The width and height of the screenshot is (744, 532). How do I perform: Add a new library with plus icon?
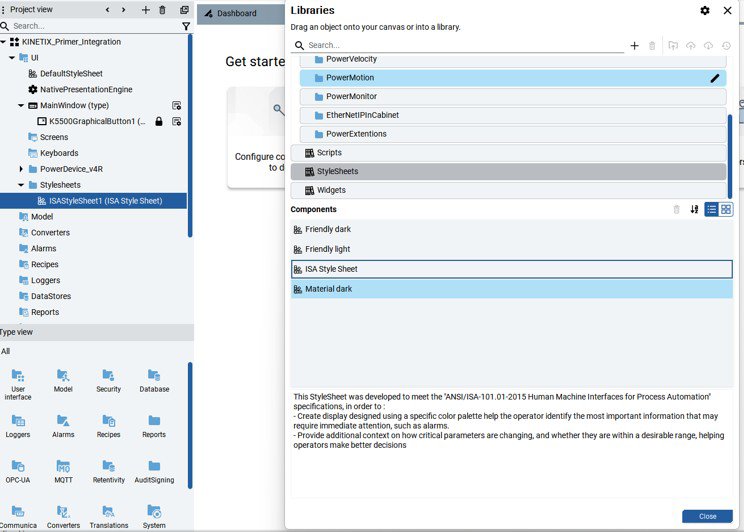coord(634,46)
